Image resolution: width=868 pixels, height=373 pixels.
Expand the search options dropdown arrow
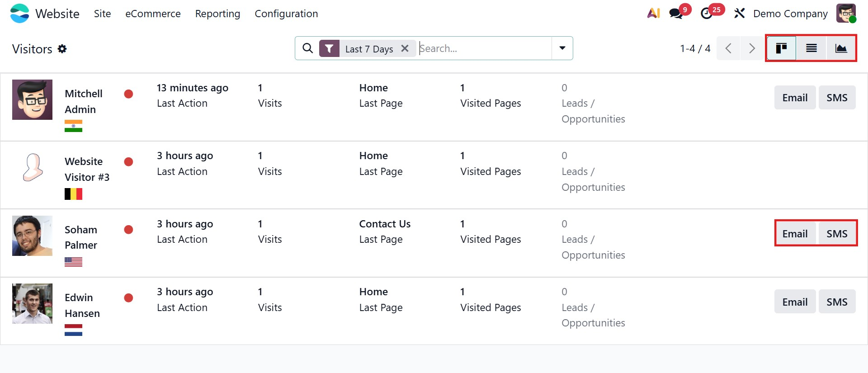coord(562,48)
